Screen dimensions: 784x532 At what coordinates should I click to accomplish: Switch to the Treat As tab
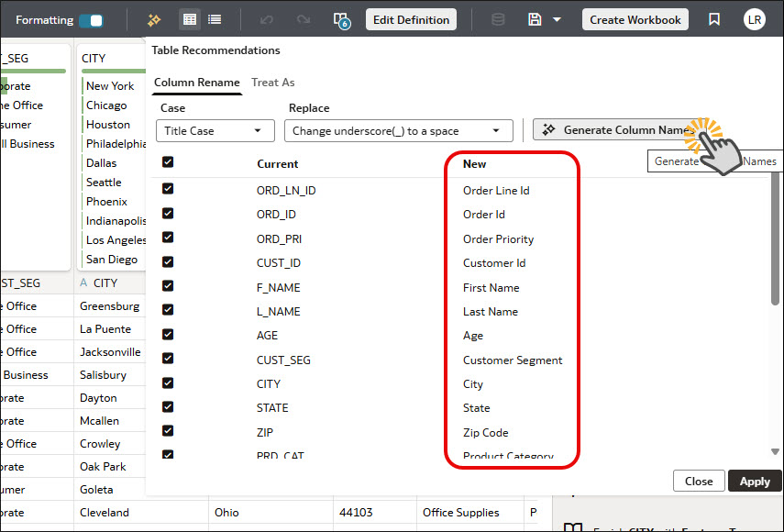pyautogui.click(x=272, y=83)
